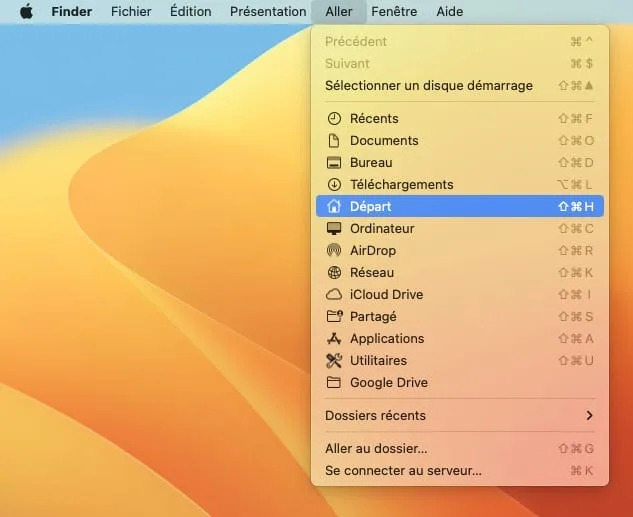Choose Aller au dossier…

460,448
